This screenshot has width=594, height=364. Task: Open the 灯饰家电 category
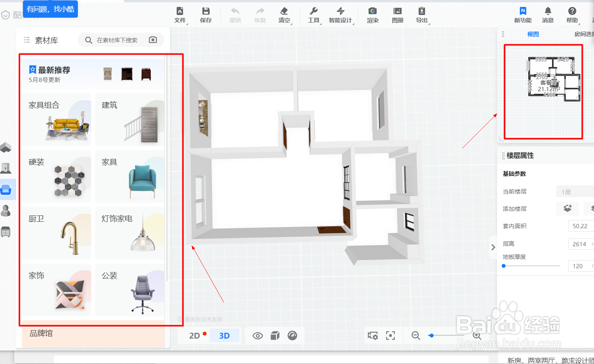pyautogui.click(x=130, y=233)
